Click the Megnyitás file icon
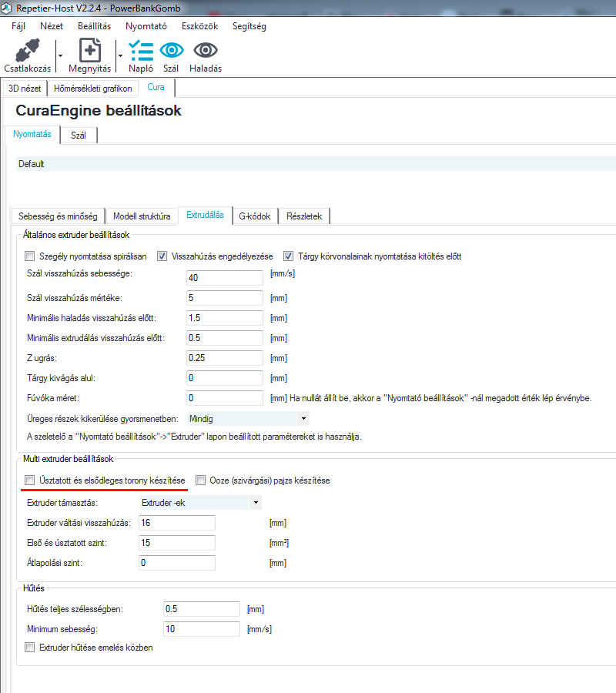The height and width of the screenshot is (693, 616). pos(89,50)
